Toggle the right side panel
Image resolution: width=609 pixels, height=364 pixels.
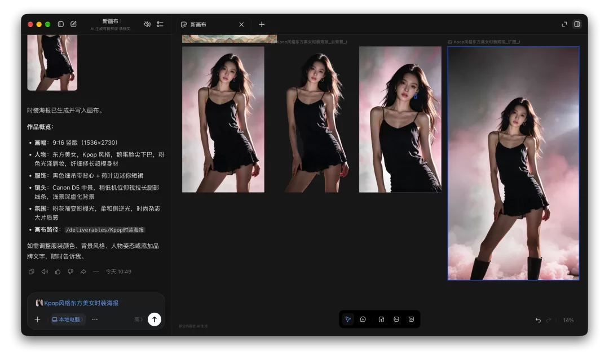(x=577, y=24)
